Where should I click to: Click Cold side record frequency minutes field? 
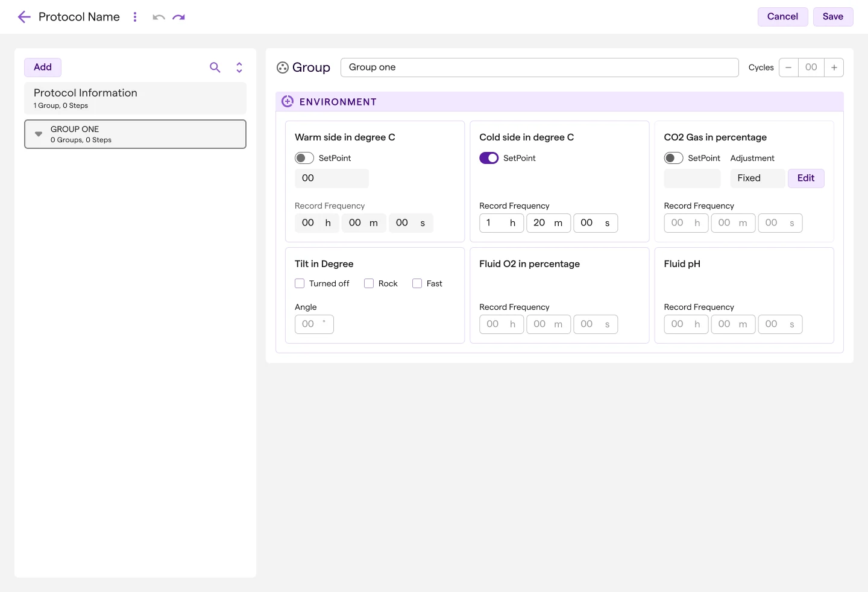549,223
